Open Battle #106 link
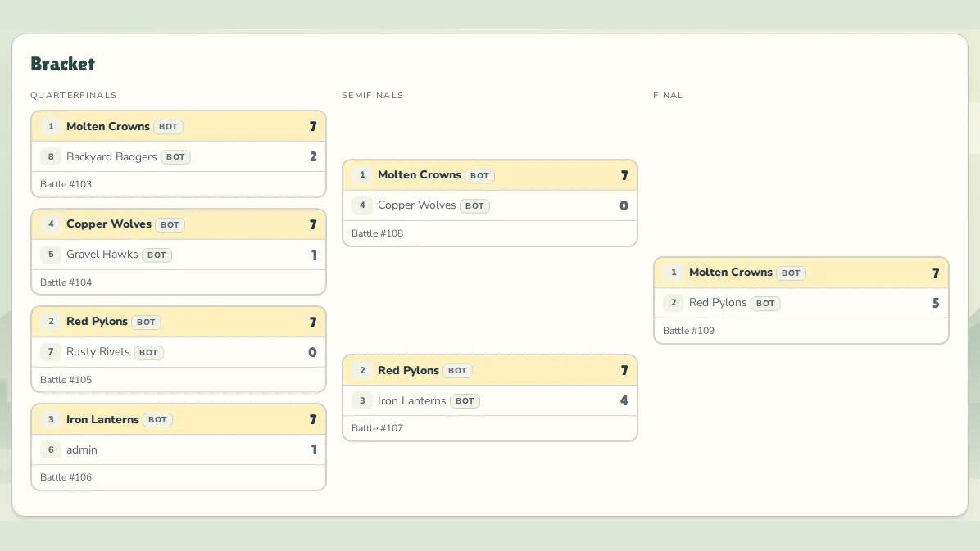Screen dimensions: 980x551 pos(66,477)
